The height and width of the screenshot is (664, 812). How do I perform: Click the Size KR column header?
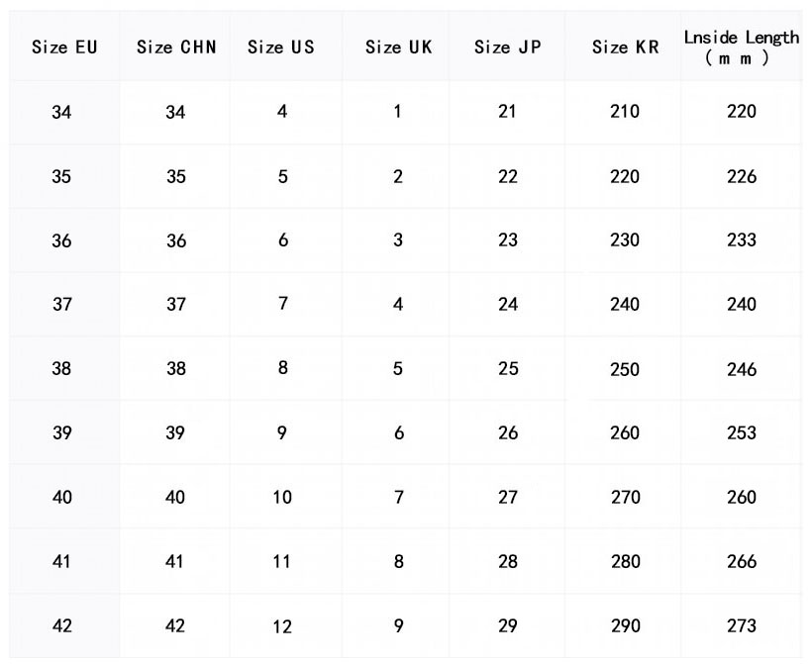point(625,47)
